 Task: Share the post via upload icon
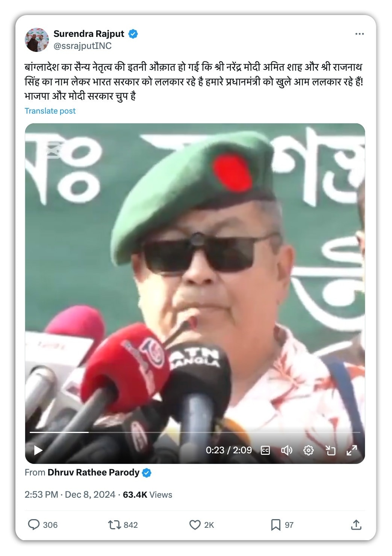coord(356,525)
